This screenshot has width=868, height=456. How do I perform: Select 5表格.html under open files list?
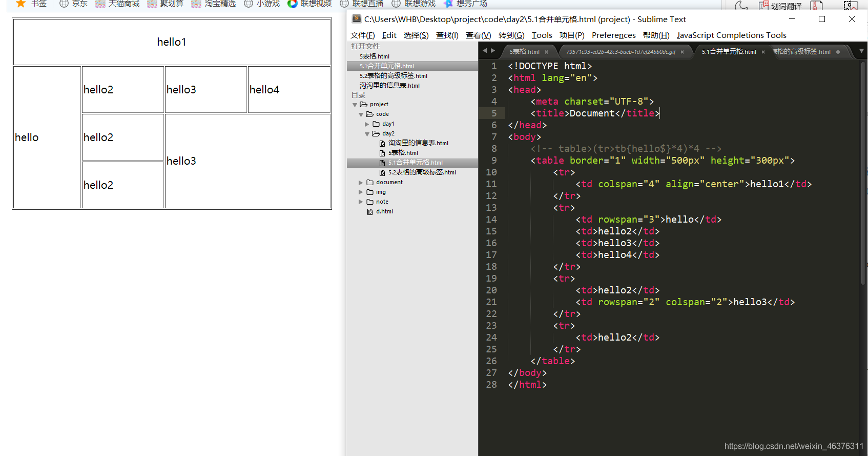pos(375,56)
